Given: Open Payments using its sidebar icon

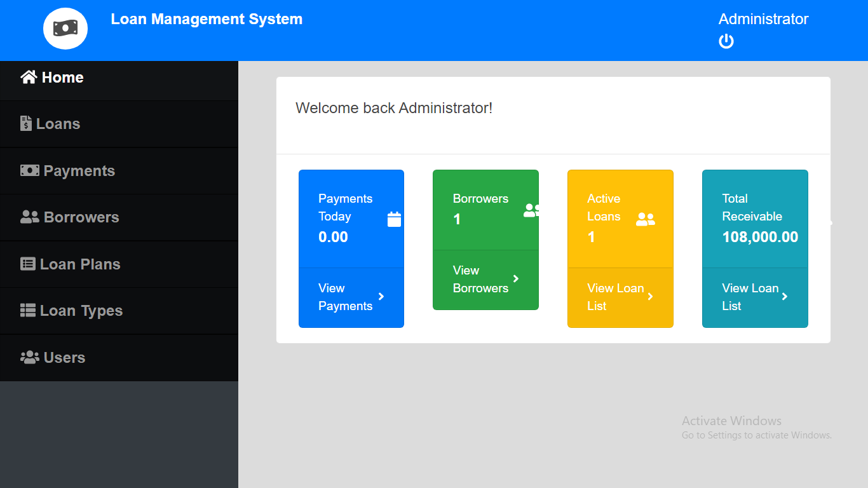Looking at the screenshot, I should point(28,170).
